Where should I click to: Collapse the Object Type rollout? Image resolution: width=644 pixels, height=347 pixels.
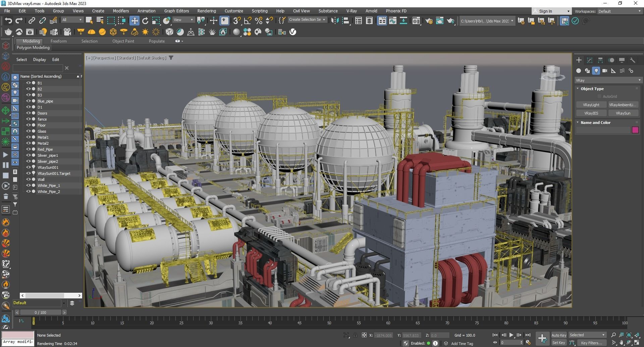pos(592,89)
